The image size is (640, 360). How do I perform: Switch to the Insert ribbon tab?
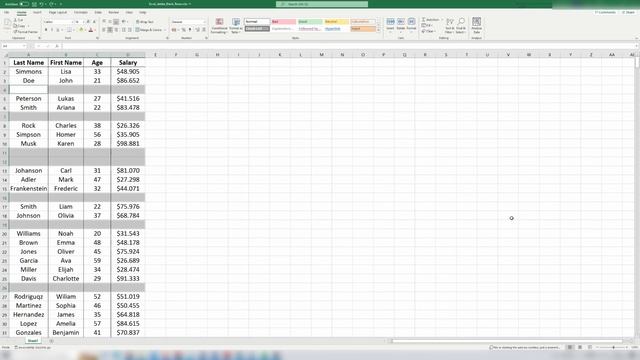tap(37, 13)
